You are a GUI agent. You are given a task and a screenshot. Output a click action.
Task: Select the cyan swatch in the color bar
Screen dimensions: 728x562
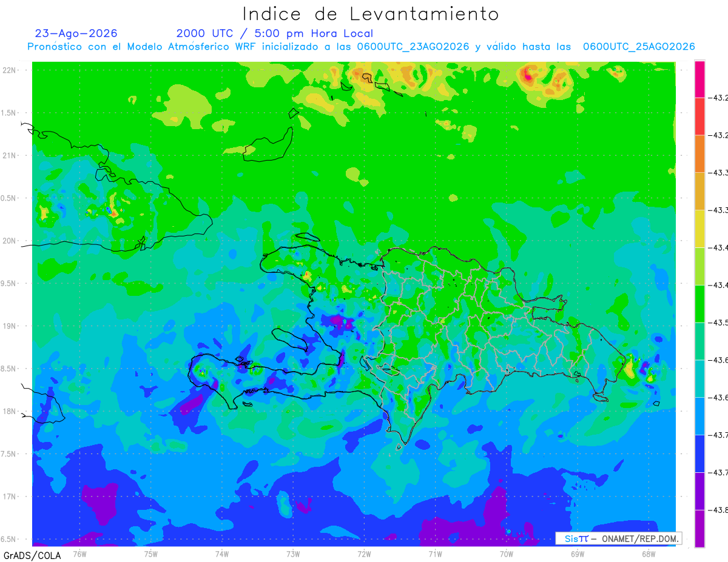pyautogui.click(x=699, y=378)
